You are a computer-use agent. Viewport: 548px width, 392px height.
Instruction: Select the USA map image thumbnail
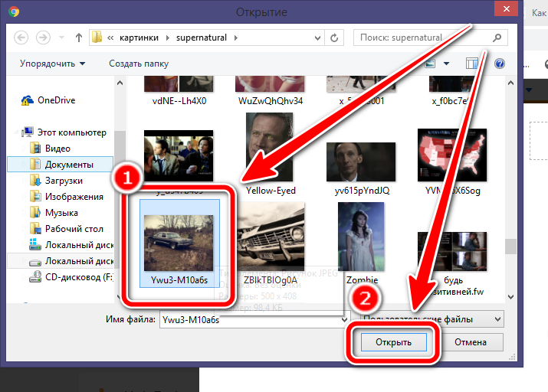(x=452, y=155)
